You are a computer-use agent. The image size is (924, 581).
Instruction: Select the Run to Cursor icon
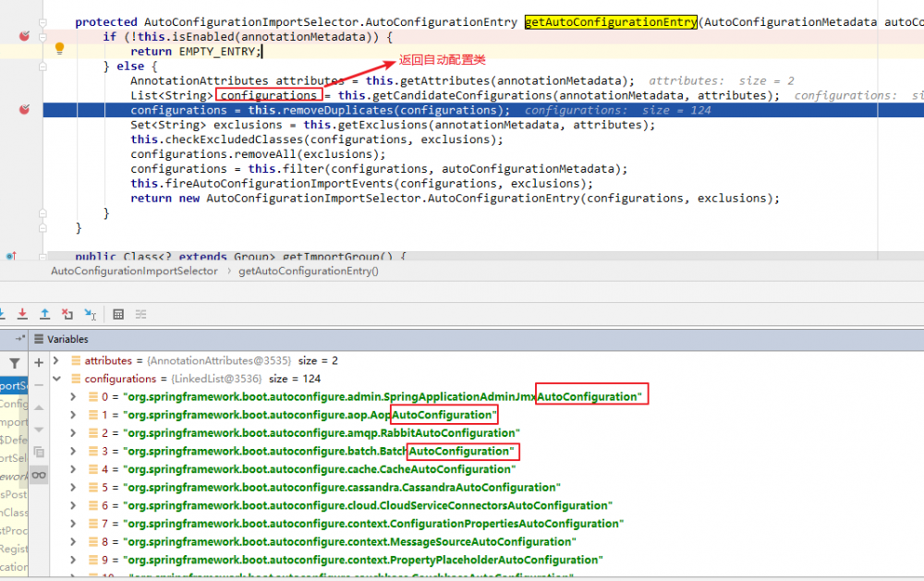pyautogui.click(x=90, y=314)
